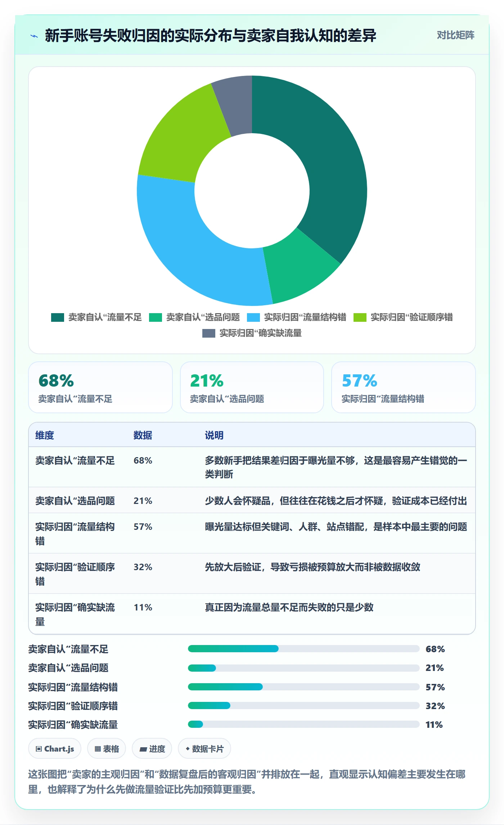Click the 57% data card
This screenshot has height=825, width=504.
[404, 387]
